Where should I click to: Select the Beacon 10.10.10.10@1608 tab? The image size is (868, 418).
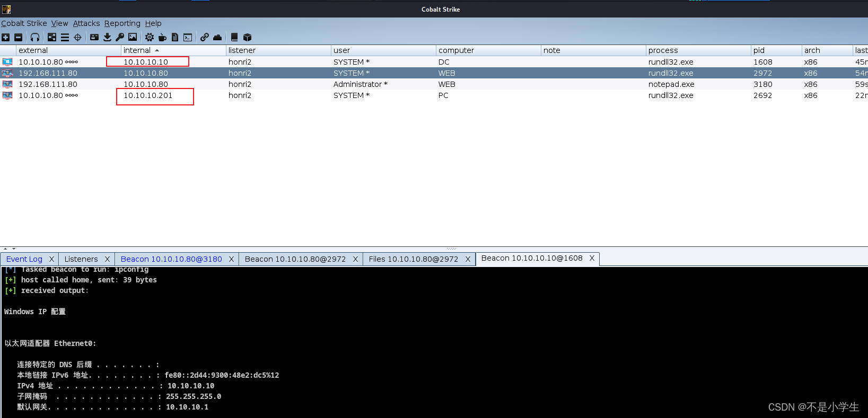pos(532,258)
